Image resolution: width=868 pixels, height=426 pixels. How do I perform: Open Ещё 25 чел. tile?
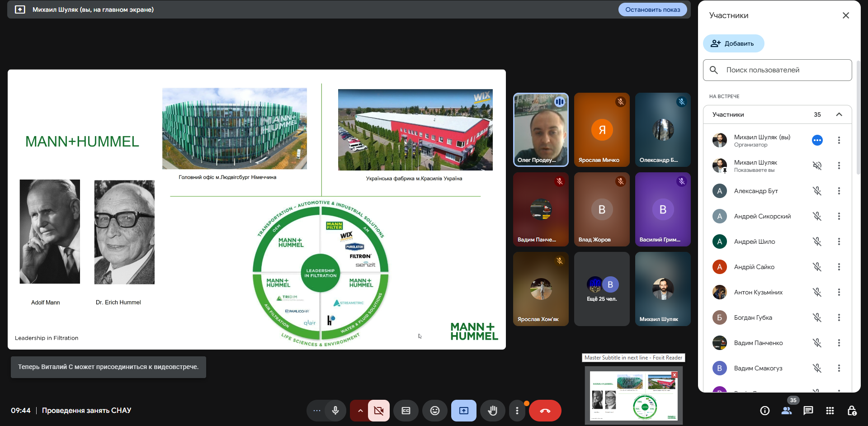602,289
